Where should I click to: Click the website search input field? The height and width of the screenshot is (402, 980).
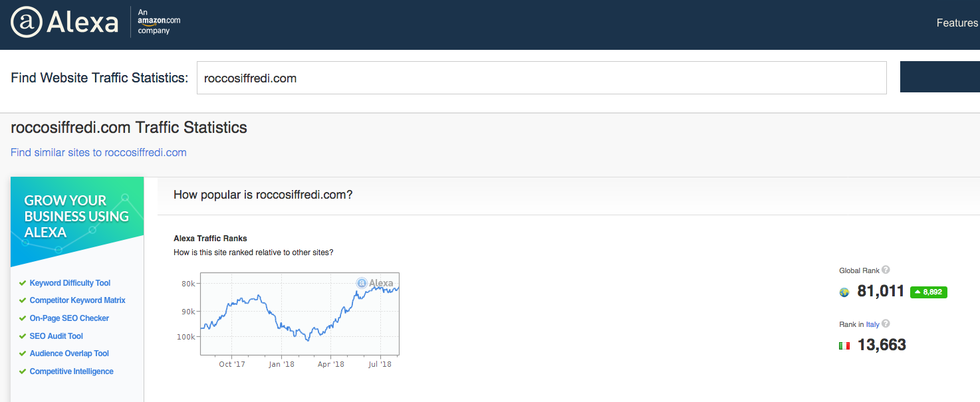(x=541, y=78)
